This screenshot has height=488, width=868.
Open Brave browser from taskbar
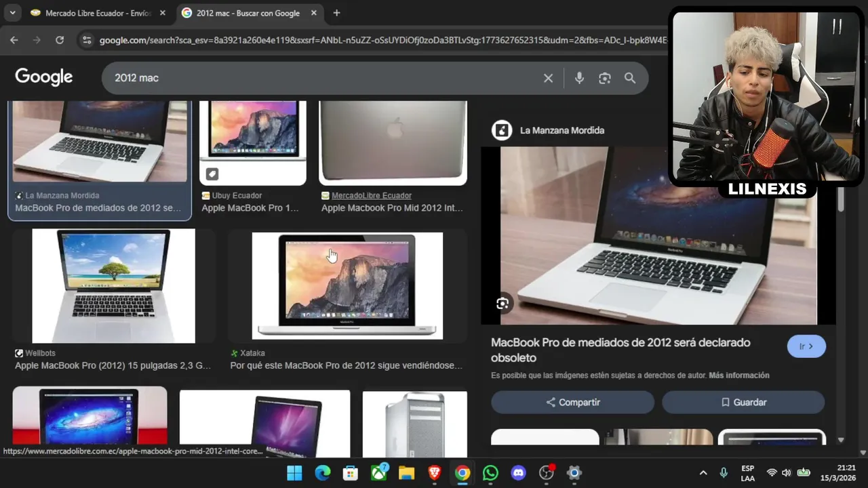pyautogui.click(x=435, y=472)
